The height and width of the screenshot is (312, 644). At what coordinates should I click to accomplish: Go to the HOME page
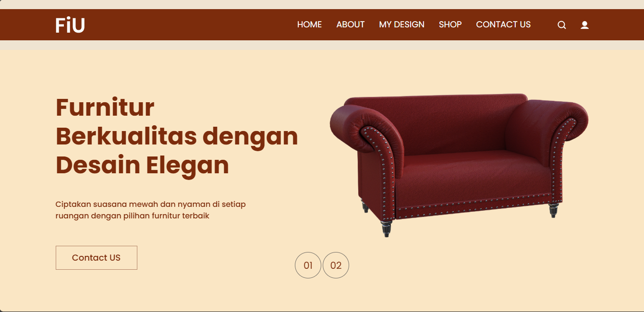(x=309, y=24)
